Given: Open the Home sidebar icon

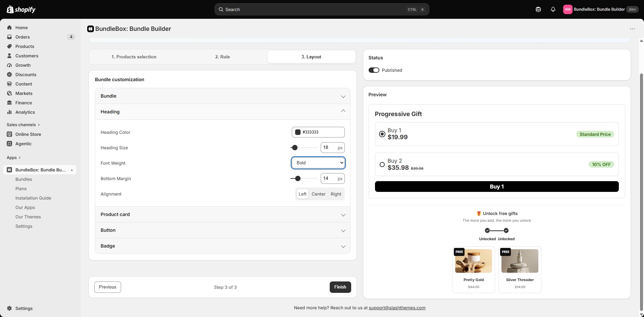Looking at the screenshot, I should coord(9,28).
